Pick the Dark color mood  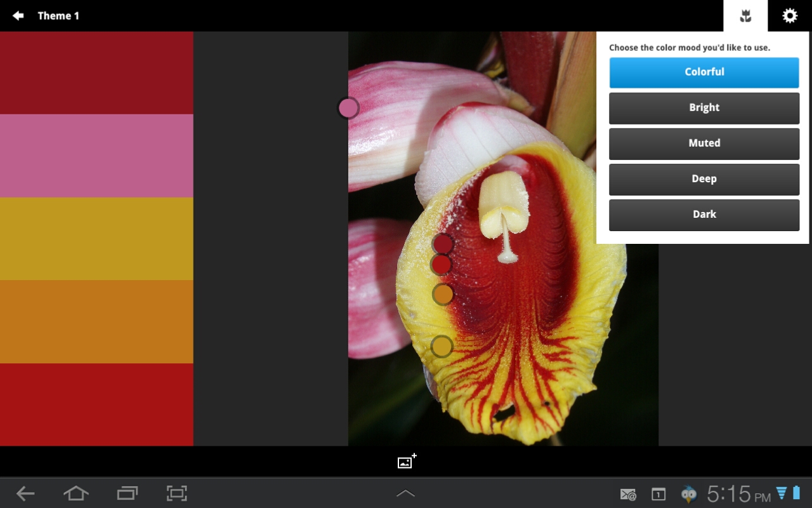tap(704, 215)
